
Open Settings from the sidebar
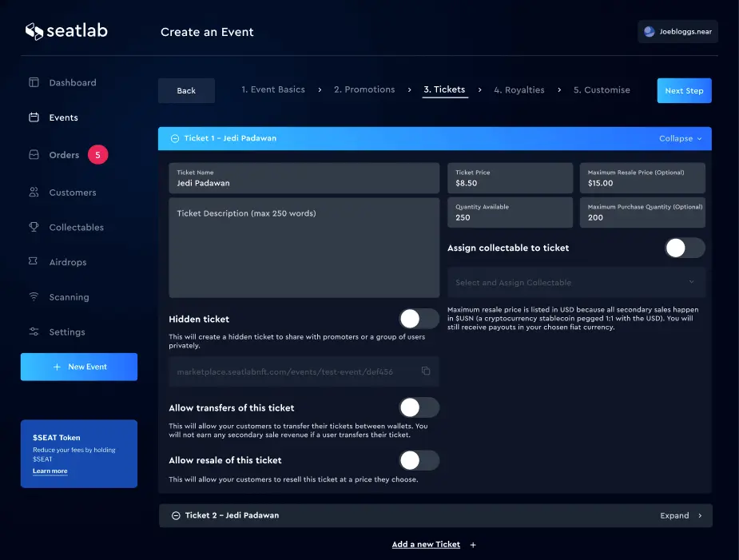[x=67, y=332]
